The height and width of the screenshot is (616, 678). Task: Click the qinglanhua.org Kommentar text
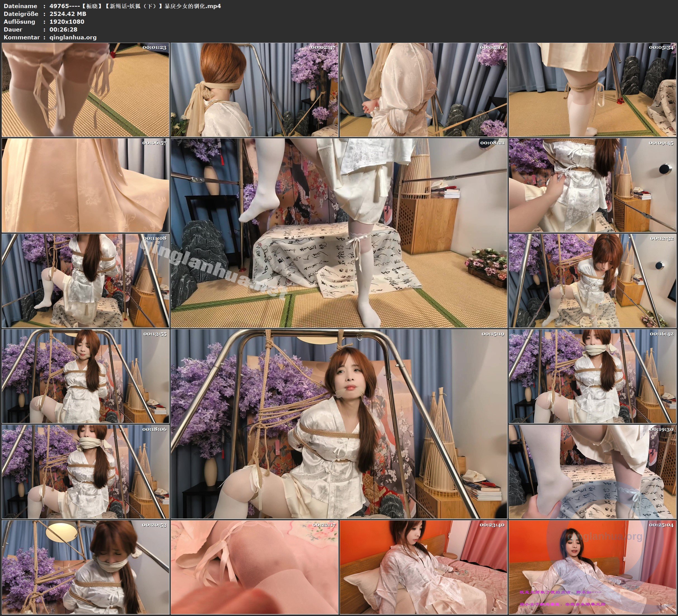(x=73, y=37)
